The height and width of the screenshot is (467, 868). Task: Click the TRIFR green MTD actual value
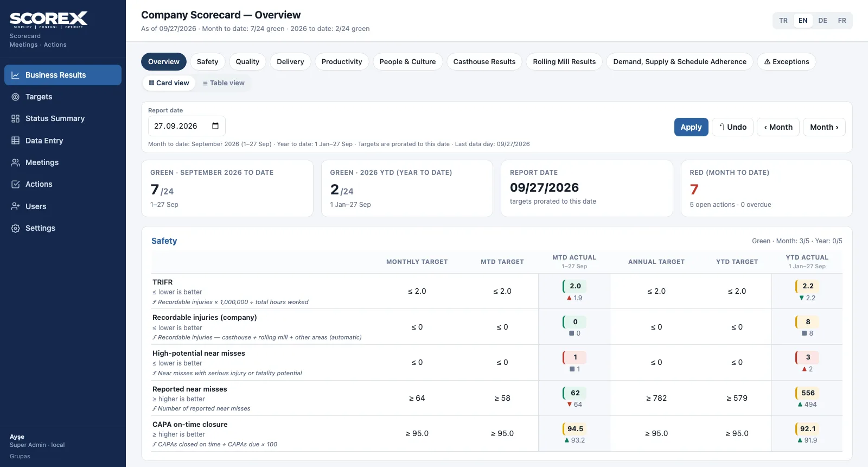[x=575, y=286]
